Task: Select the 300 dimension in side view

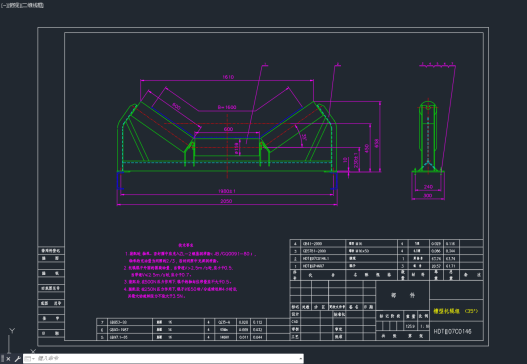Action: pos(428,196)
